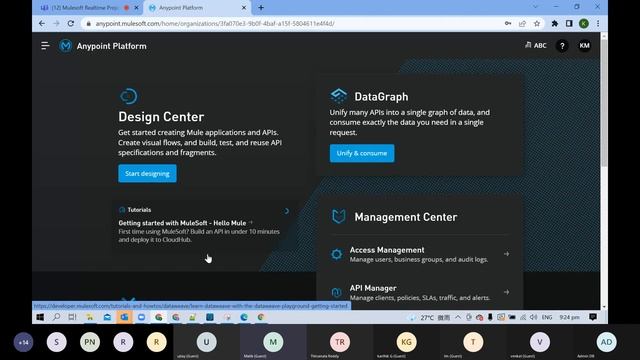Open Outlook from the taskbar

click(124, 317)
